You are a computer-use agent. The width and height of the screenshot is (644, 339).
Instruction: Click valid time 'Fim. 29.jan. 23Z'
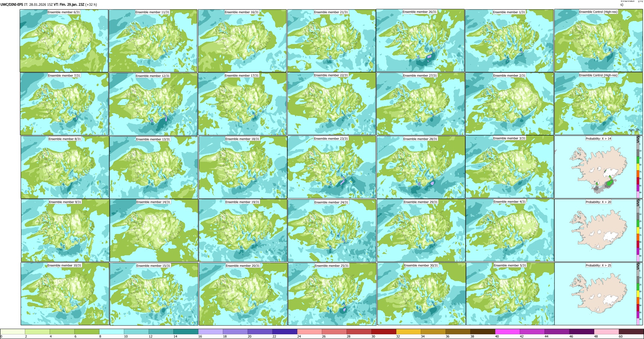pyautogui.click(x=69, y=5)
